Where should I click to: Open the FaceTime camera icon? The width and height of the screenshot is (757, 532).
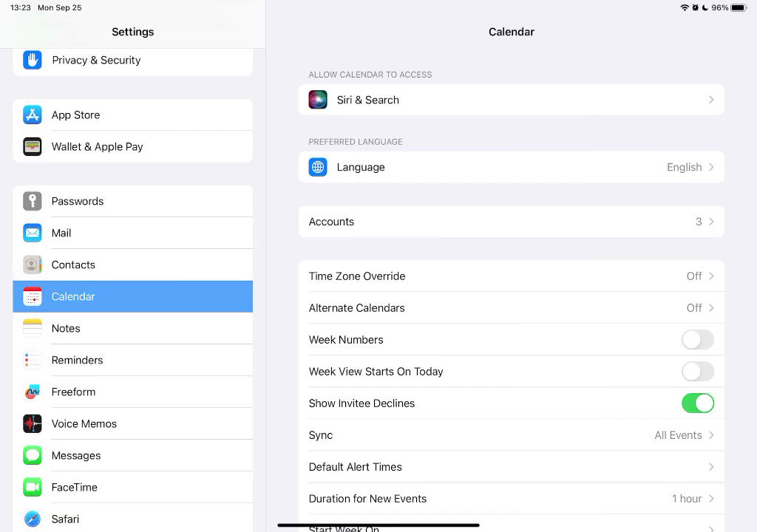coord(33,487)
